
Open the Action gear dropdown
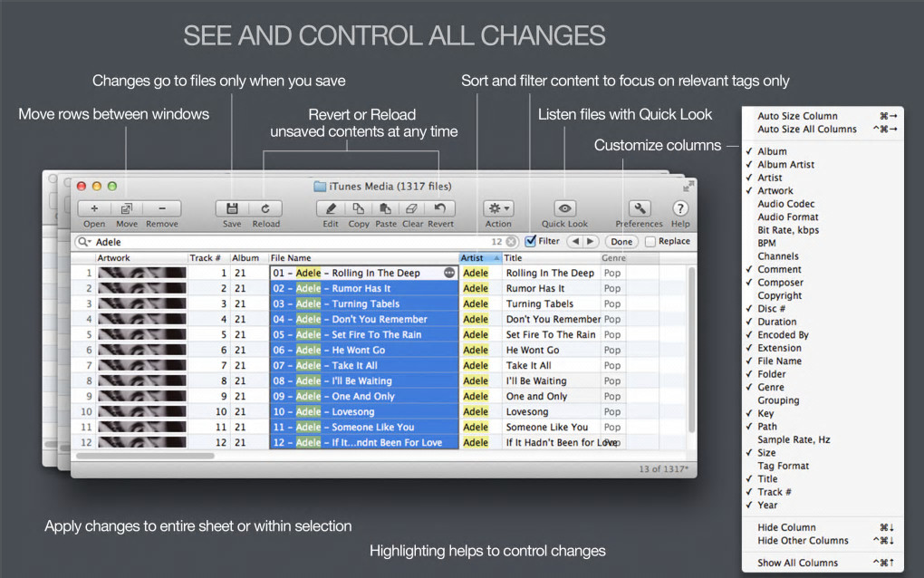click(498, 208)
